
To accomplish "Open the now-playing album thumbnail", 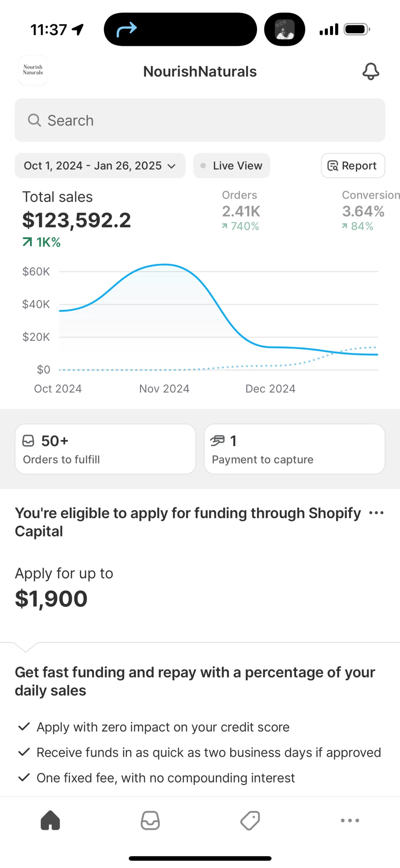I will [285, 30].
